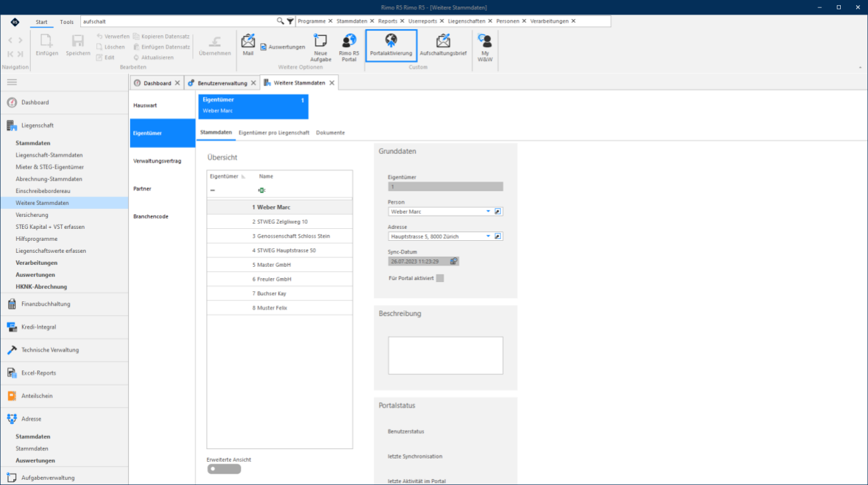Click the search magnifier icon
The height and width of the screenshot is (485, 868).
click(280, 21)
